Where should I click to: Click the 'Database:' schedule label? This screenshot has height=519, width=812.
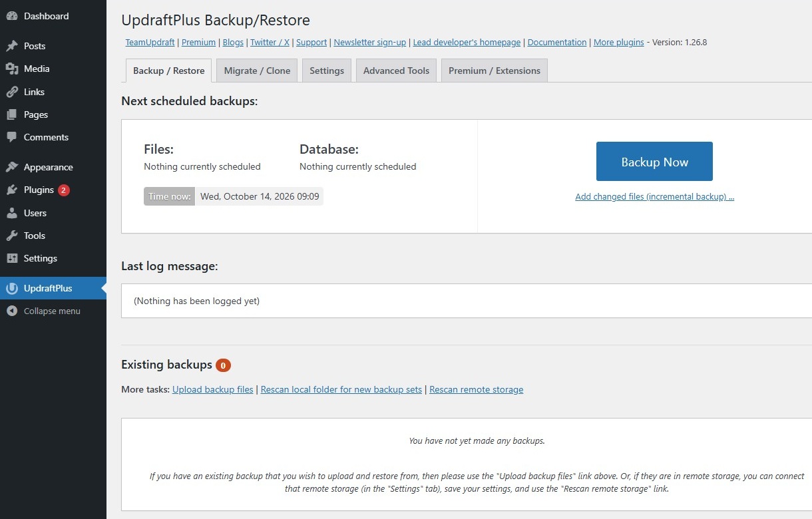(329, 149)
